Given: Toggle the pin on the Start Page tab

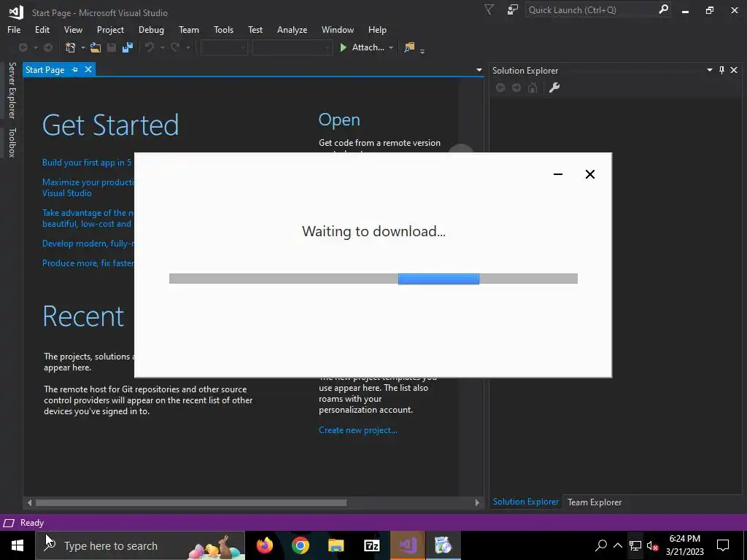Looking at the screenshot, I should [x=75, y=69].
